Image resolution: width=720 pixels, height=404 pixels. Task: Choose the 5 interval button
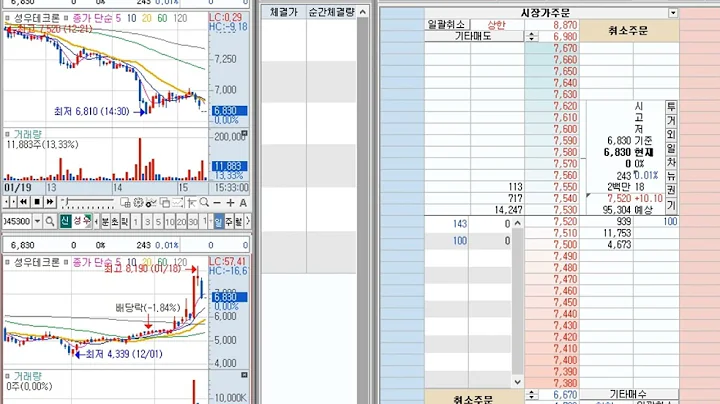[x=158, y=222]
